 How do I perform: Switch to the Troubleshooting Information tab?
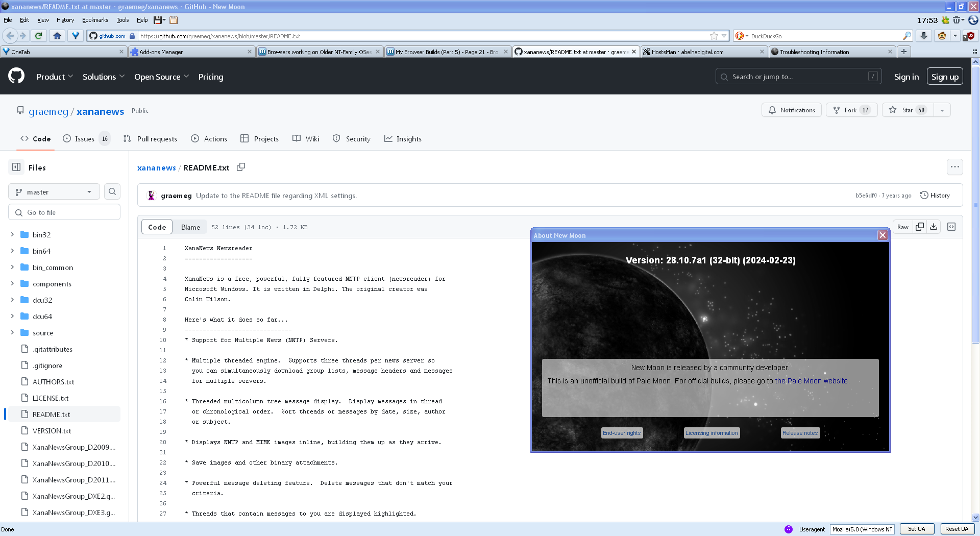(832, 52)
